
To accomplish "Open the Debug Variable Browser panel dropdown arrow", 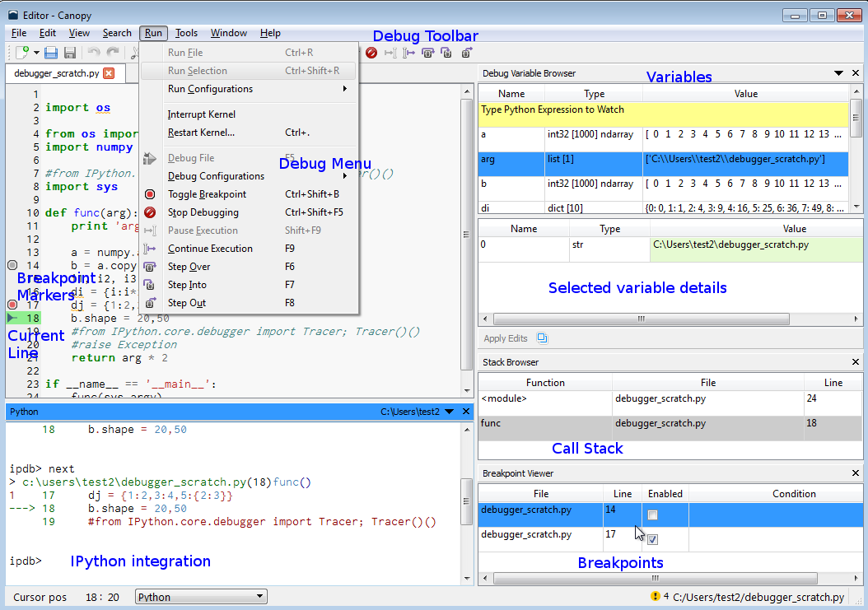I will (838, 73).
